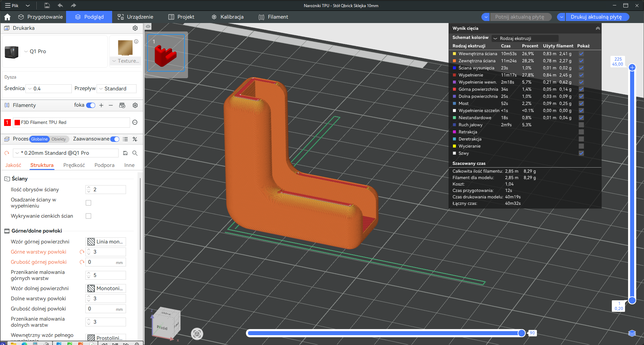
Task: Open the nozzle Średnica 0.4 dropdown
Action: click(x=49, y=89)
